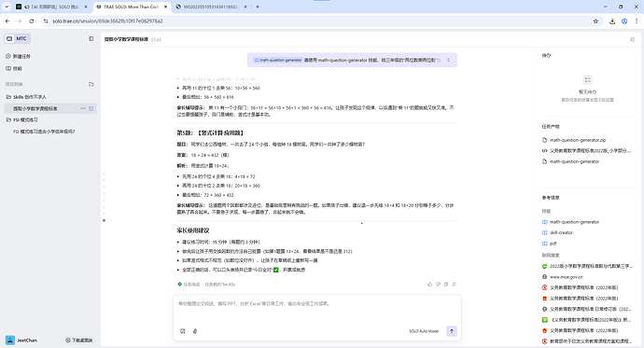Image resolution: width=644 pixels, height=348 pixels.
Task: Open the 日常修订版 search reference
Action: 587,309
